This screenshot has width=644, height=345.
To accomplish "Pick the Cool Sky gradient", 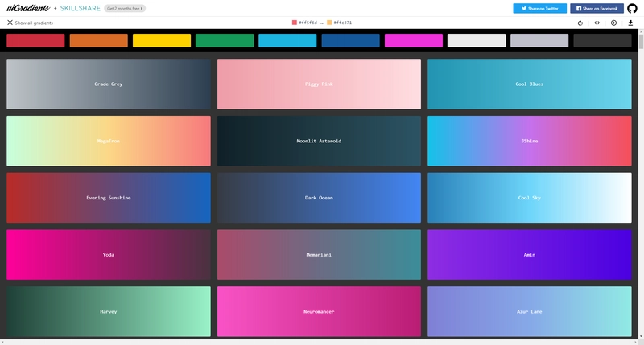I will (530, 198).
